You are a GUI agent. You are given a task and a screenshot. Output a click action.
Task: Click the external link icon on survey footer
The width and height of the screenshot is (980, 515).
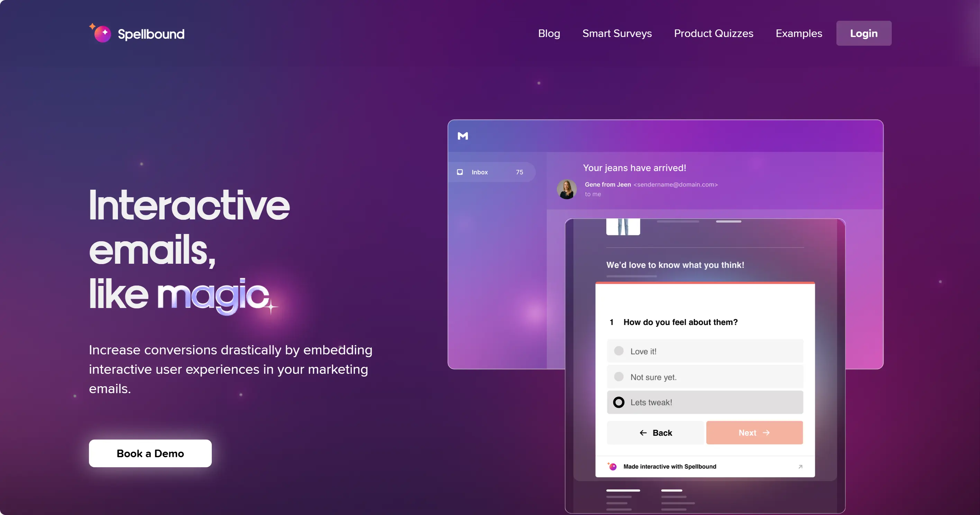pos(798,466)
